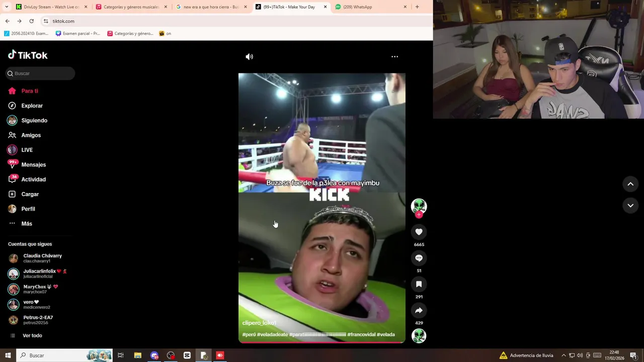The image size is (644, 362).
Task: Click the #veladadeate hashtag
Action: pyautogui.click(x=272, y=334)
